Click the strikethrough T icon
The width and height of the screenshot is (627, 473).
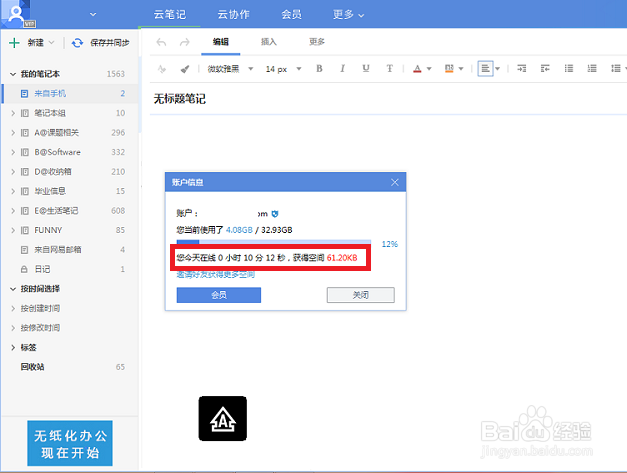coord(389,69)
